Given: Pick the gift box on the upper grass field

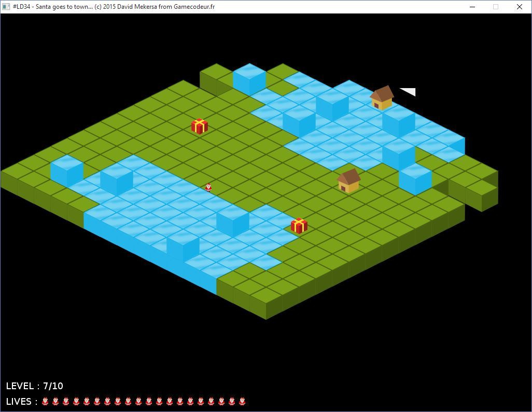Looking at the screenshot, I should tap(200, 126).
